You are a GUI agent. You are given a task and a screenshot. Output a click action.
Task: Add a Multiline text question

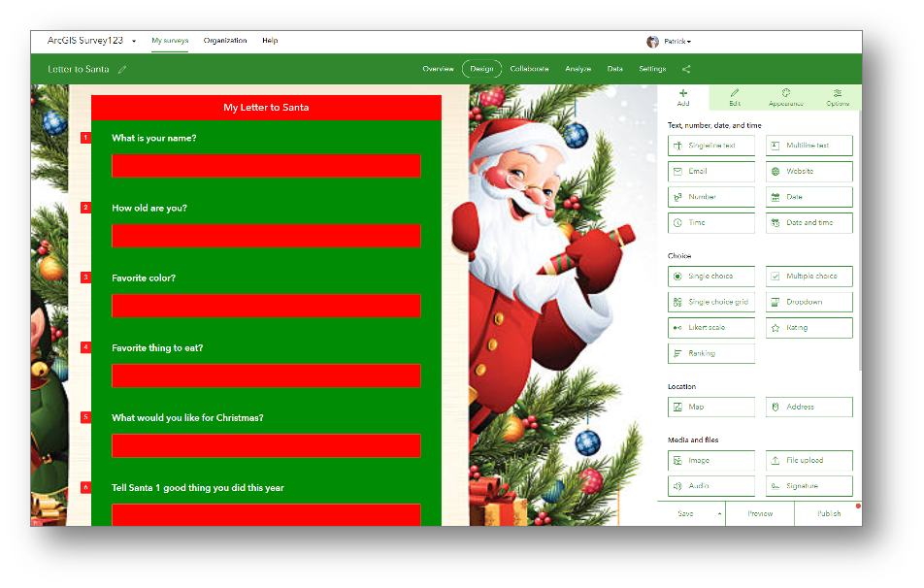coord(809,146)
